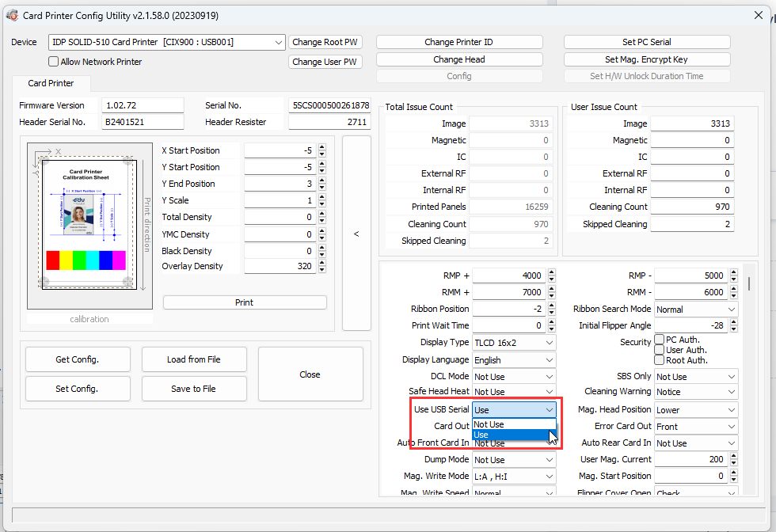The width and height of the screenshot is (776, 532).
Task: Adjust the YMC Density spinner
Action: coord(322,234)
